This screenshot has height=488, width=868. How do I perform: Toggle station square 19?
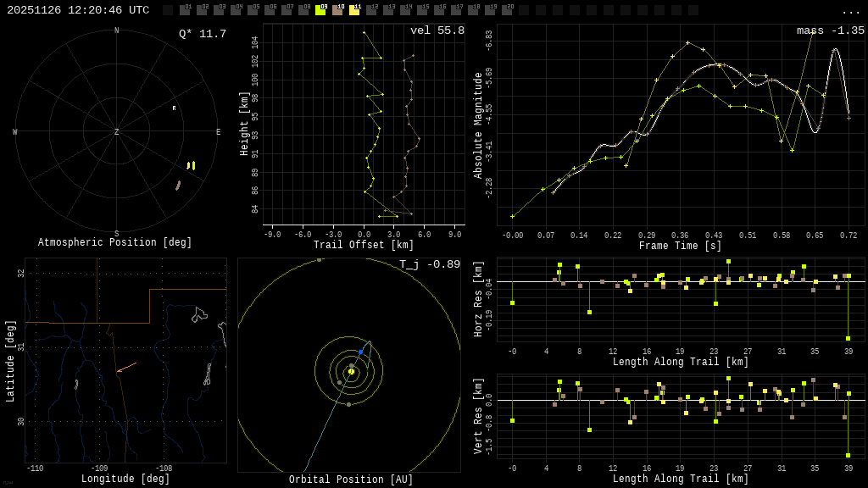point(490,10)
